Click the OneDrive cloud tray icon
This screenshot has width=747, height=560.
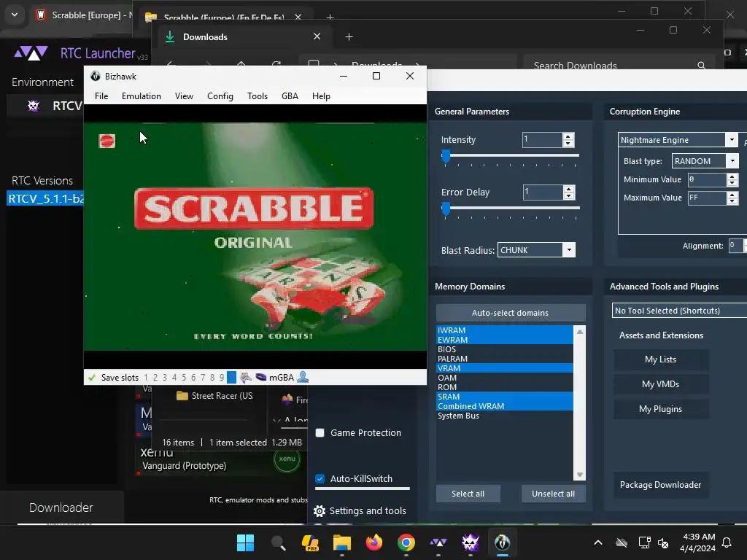coord(622,542)
